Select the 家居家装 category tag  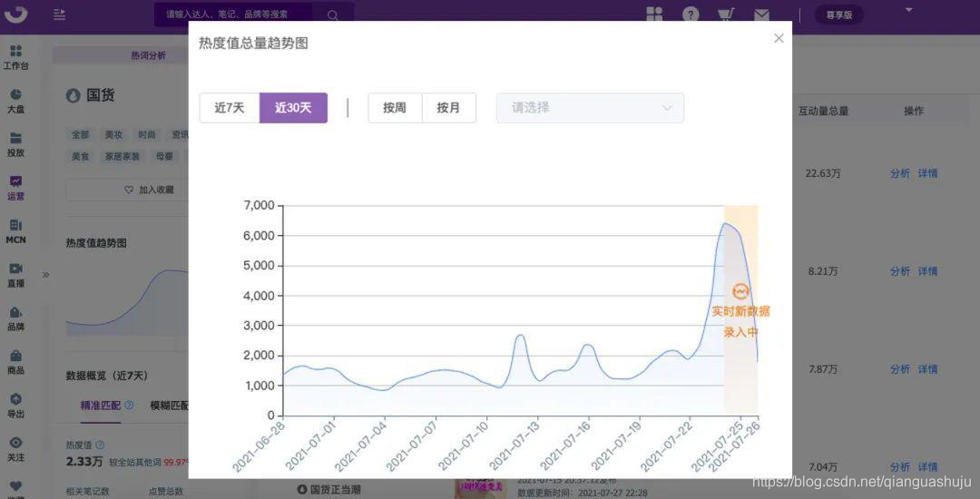[x=122, y=157]
